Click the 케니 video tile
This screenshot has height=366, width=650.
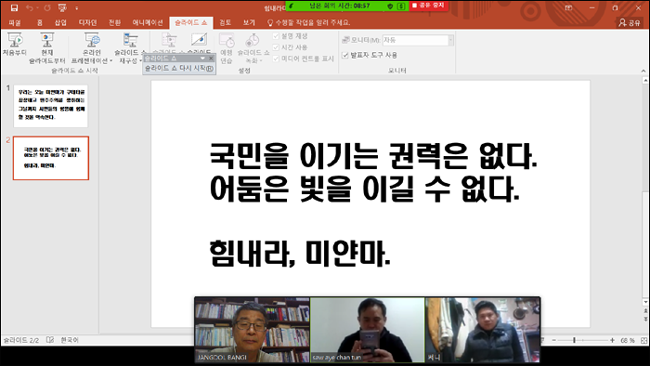[x=483, y=330]
